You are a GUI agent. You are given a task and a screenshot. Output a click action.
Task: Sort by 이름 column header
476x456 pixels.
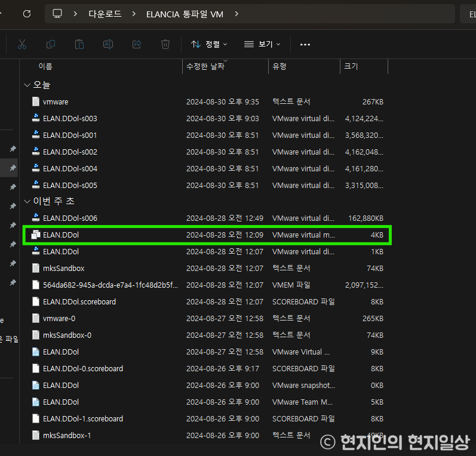click(45, 66)
